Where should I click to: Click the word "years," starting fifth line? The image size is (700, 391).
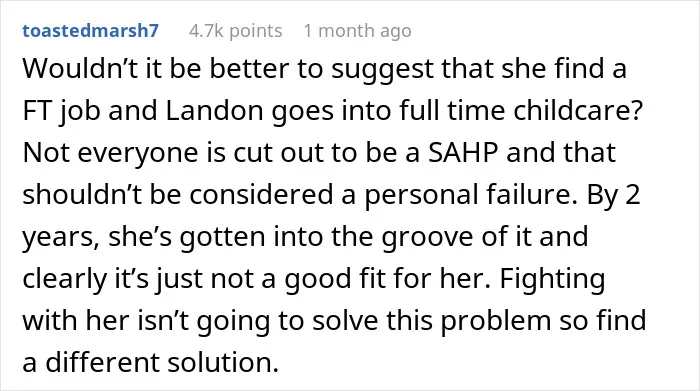coord(61,238)
